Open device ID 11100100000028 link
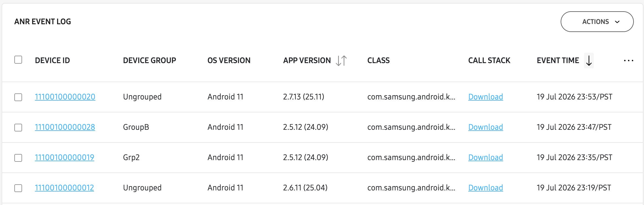This screenshot has width=644, height=205. [65, 127]
